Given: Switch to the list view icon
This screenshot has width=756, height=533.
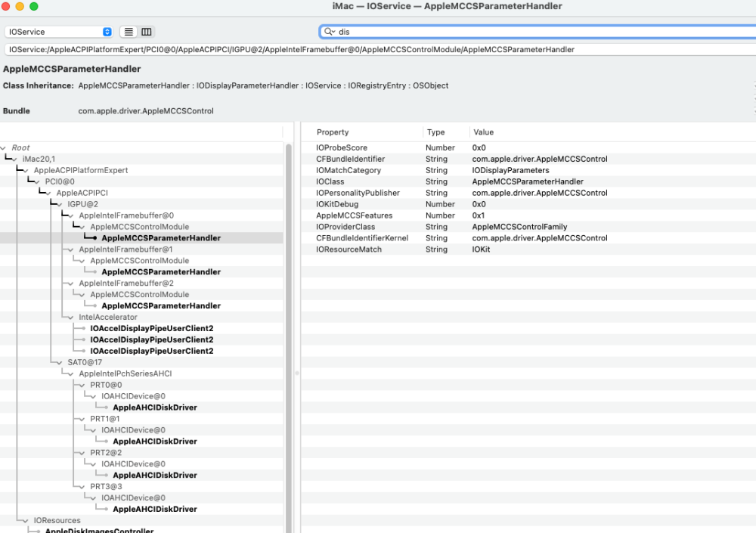Looking at the screenshot, I should (129, 32).
